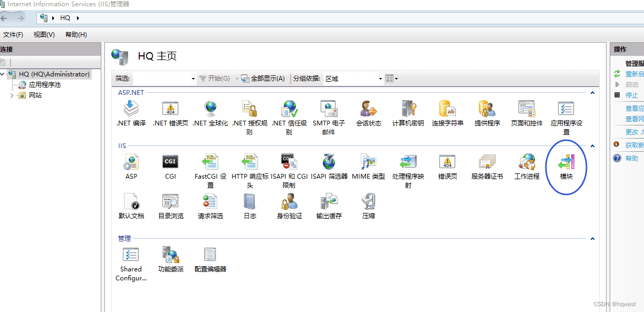Collapse the HQ server tree node
644x312 pixels.
click(3, 74)
